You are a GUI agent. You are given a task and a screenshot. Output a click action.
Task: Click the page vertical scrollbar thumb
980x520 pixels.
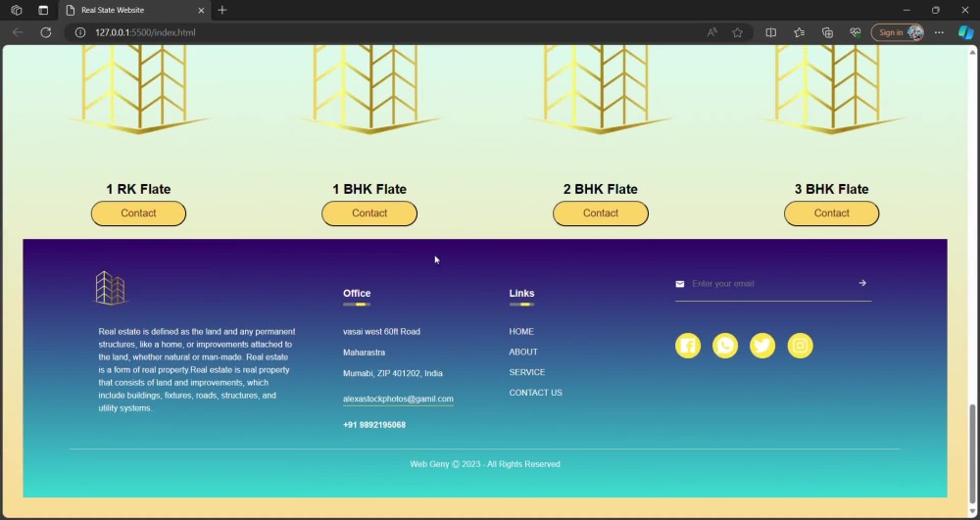pyautogui.click(x=972, y=453)
